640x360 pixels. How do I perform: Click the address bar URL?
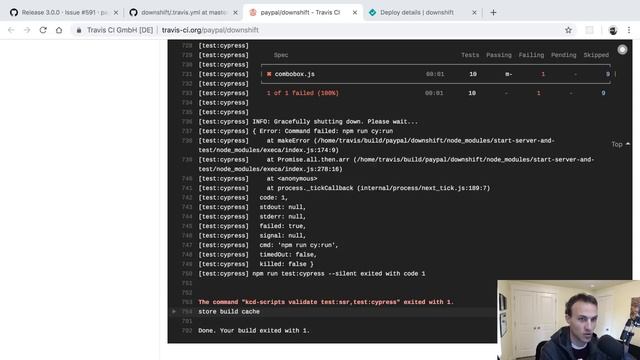(x=210, y=30)
